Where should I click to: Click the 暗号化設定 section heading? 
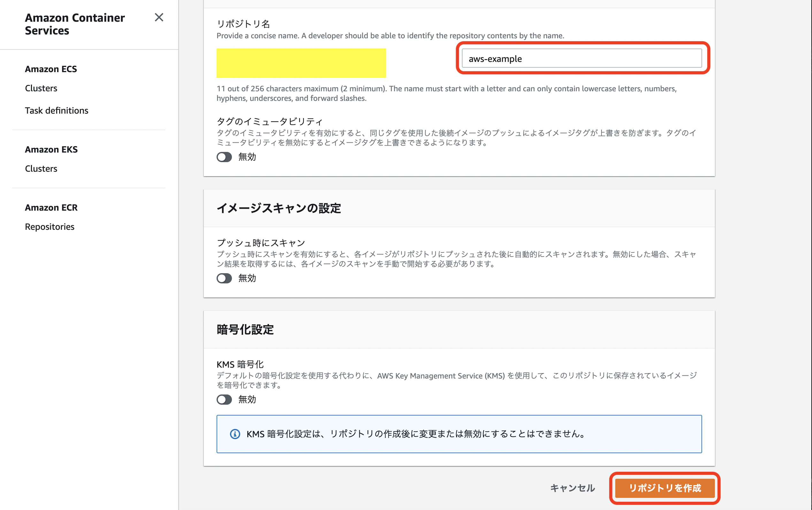tap(245, 329)
